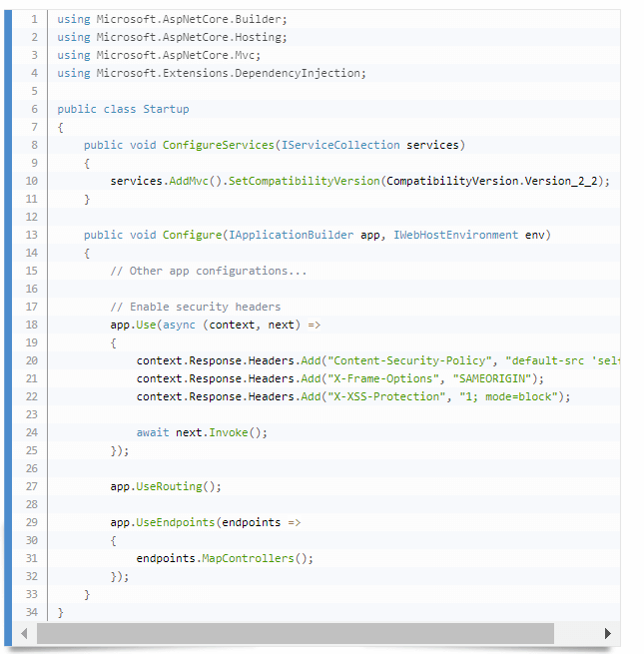Click the "// Enable security headers" comment
This screenshot has width=644, height=654.
coord(196,307)
